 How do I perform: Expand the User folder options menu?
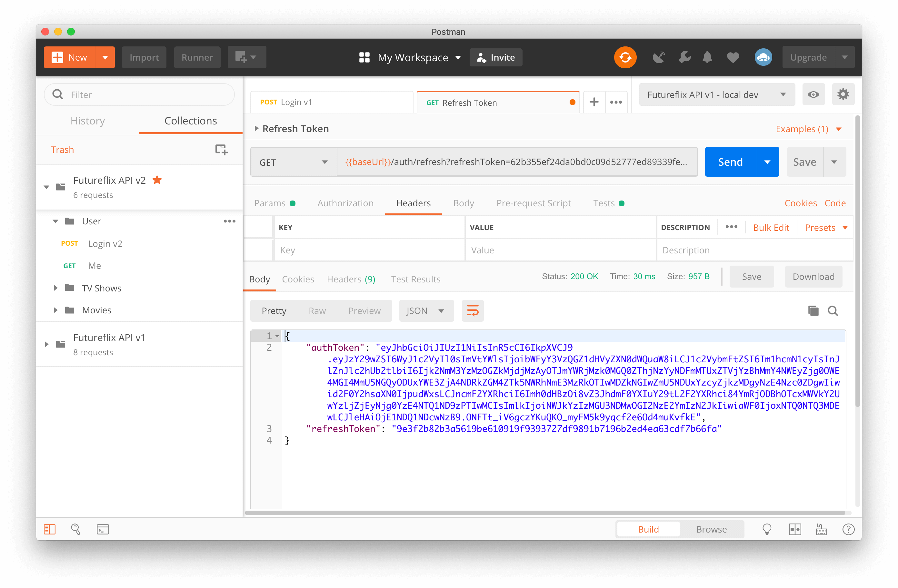[229, 221]
